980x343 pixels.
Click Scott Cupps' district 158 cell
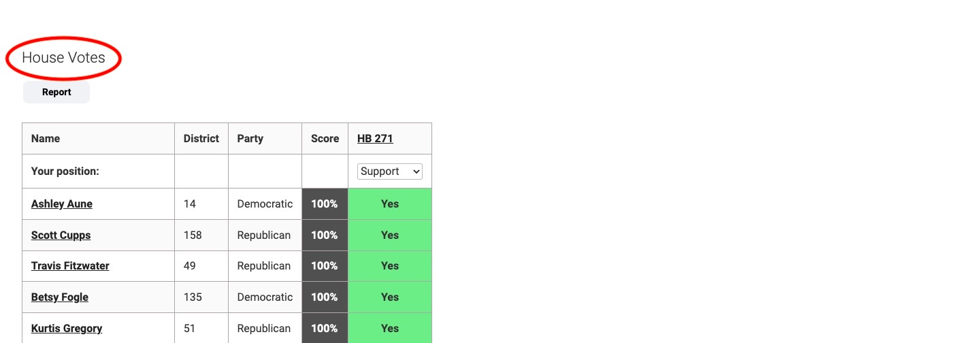(x=193, y=235)
